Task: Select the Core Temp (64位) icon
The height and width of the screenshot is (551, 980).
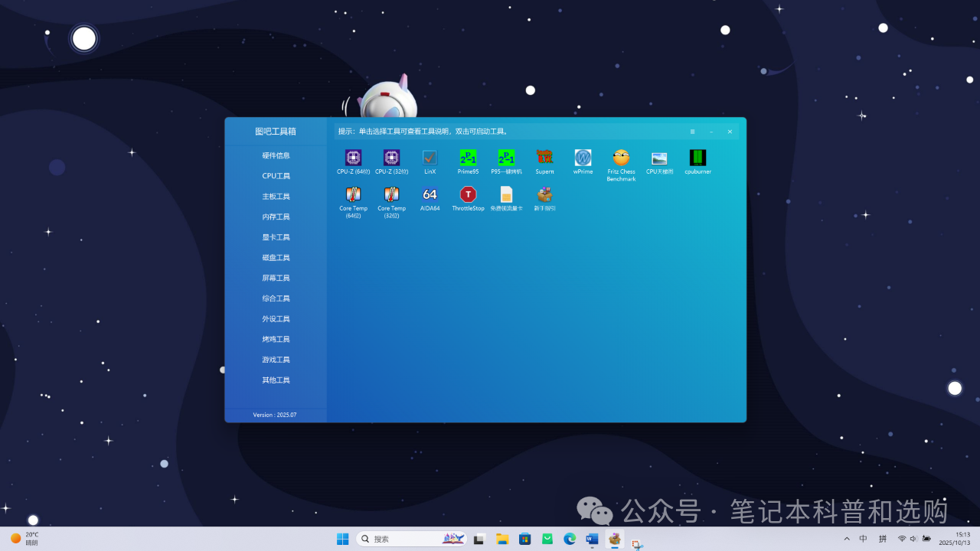Action: [353, 194]
